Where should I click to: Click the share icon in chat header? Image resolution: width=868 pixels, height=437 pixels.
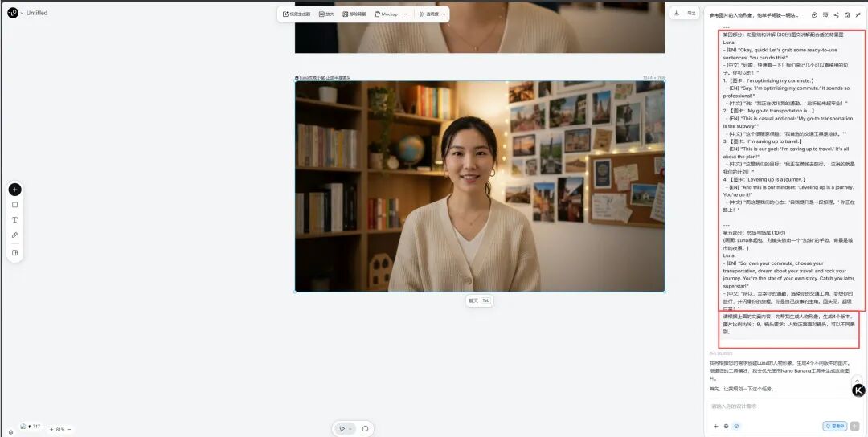836,15
